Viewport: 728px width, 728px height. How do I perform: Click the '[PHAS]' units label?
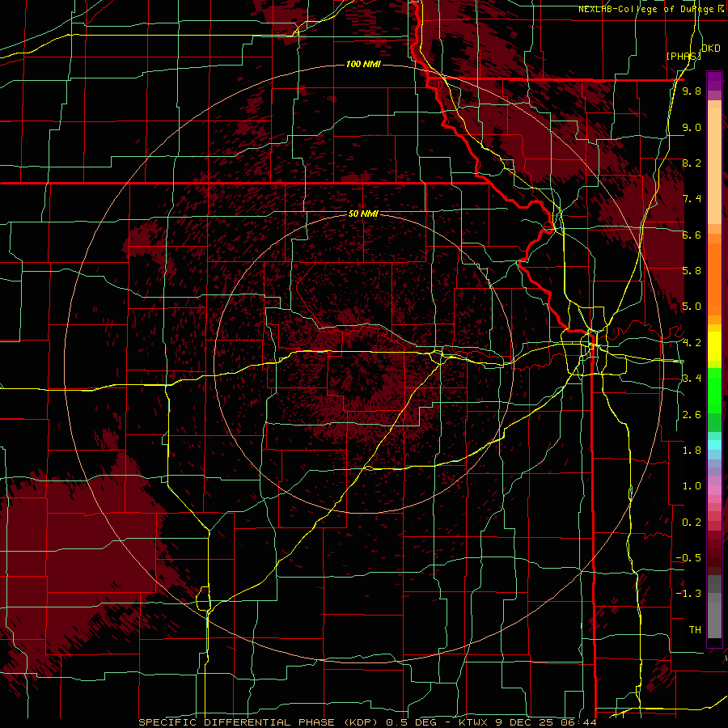point(683,56)
